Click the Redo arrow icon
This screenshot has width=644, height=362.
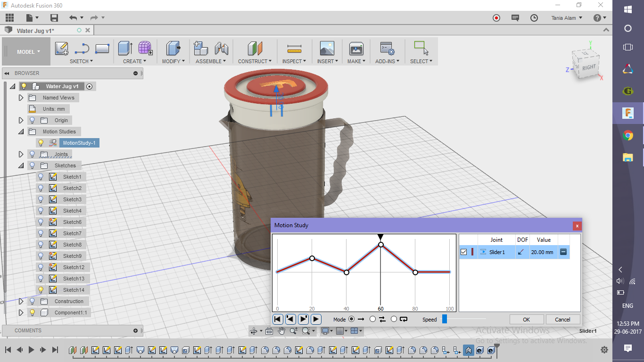(x=94, y=18)
